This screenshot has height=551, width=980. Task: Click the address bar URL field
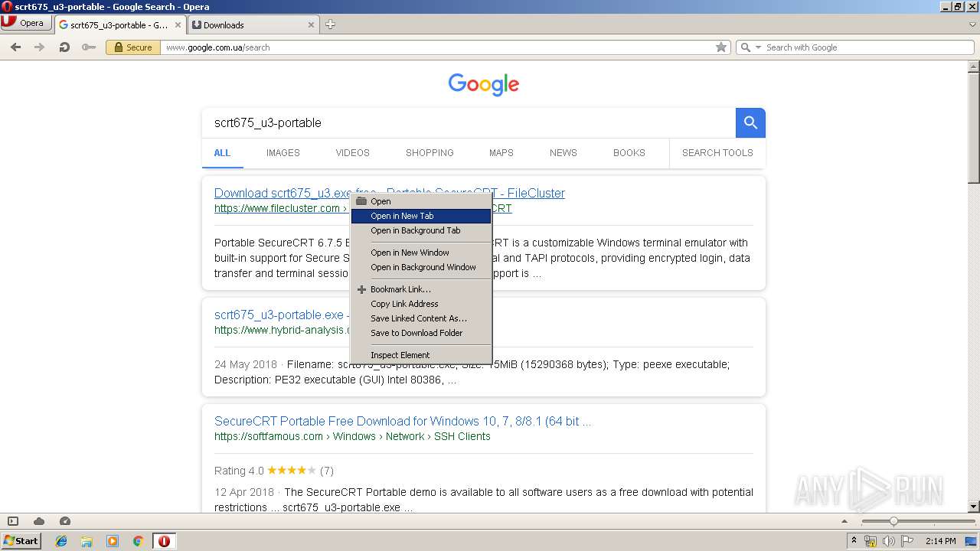[x=436, y=47]
